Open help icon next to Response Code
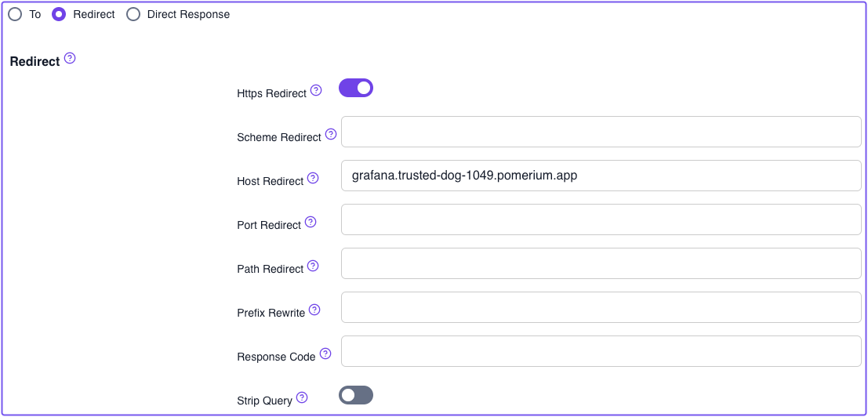 (325, 354)
